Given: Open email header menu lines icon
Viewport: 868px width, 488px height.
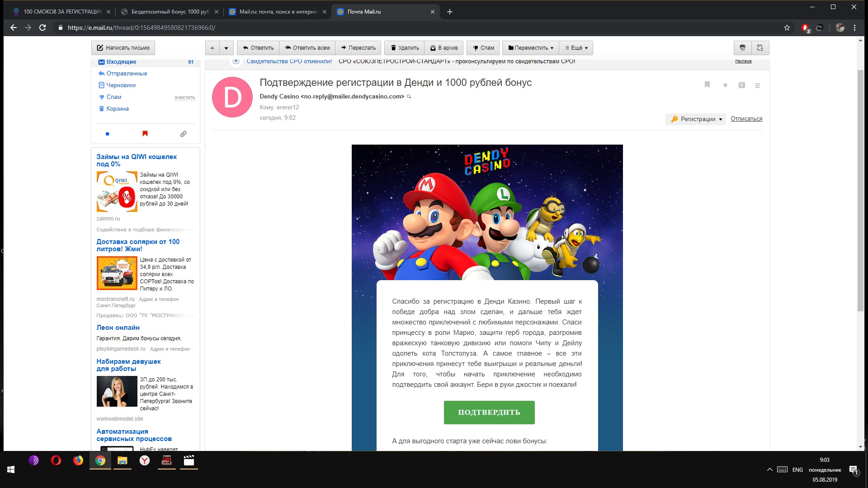Looking at the screenshot, I should point(757,85).
